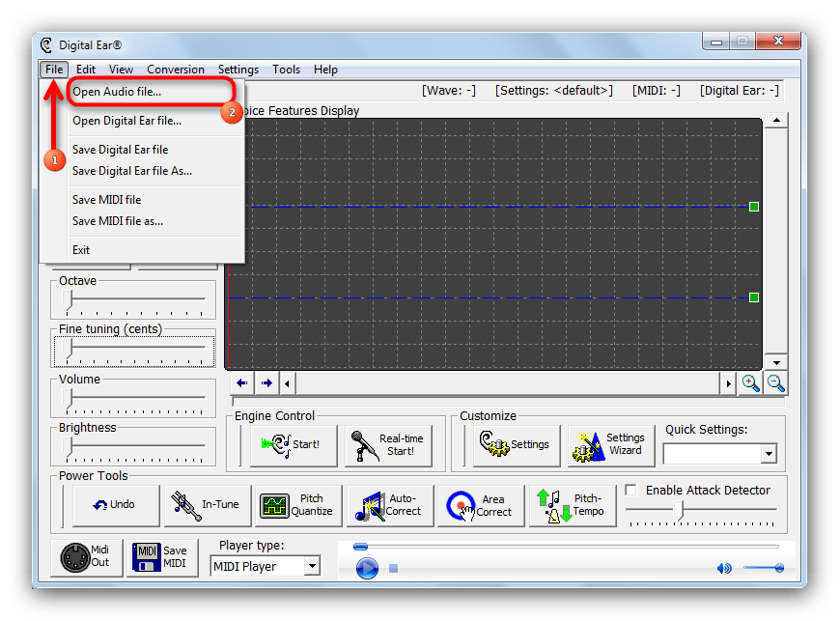Select Open Audio file... from File menu
This screenshot has height=621, width=840.
[117, 92]
